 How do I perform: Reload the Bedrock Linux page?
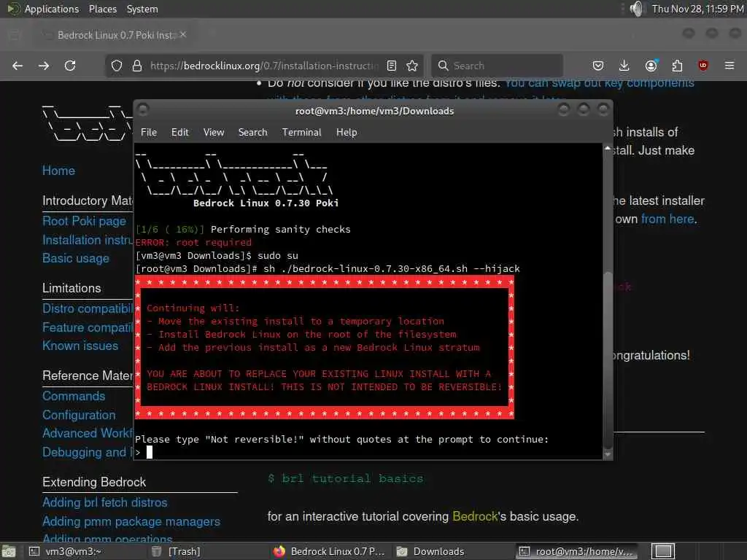coord(70,66)
